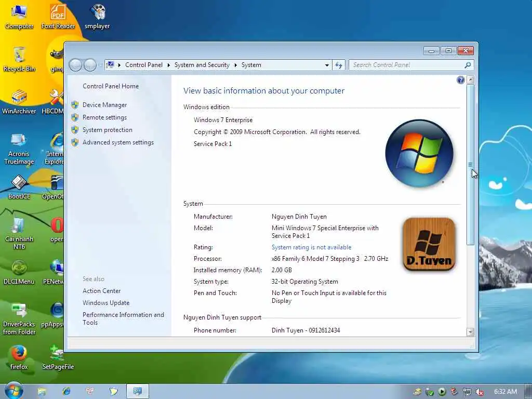Viewport: 532px width, 399px height.
Task: Expand the arrow before Control Panel breadcrumb
Action: pyautogui.click(x=119, y=65)
